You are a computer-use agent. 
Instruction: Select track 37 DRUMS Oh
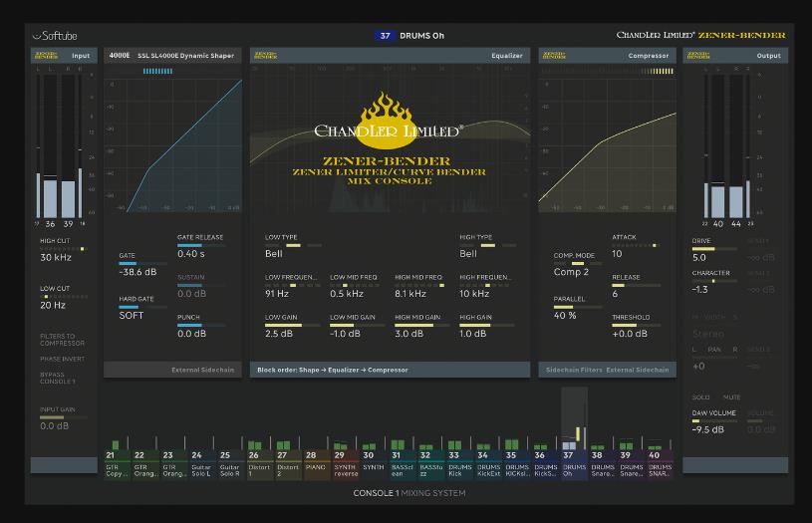point(574,463)
